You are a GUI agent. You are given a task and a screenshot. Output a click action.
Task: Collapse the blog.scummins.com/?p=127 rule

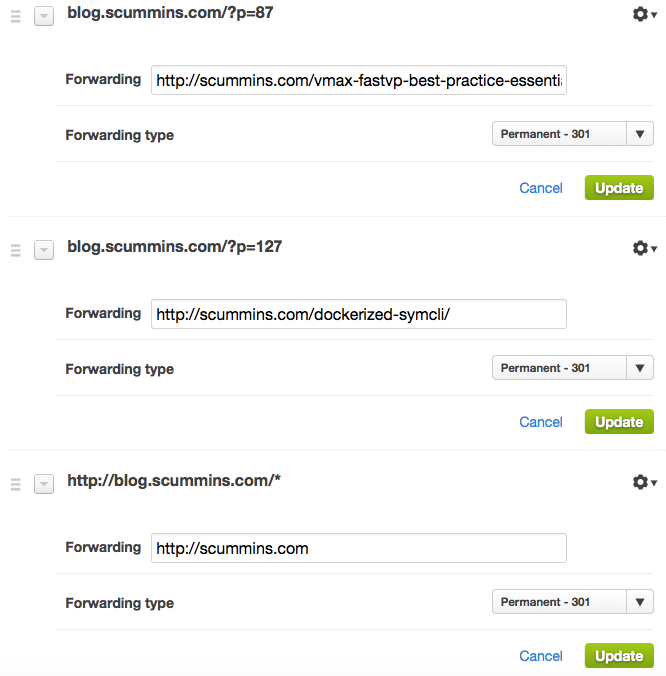click(44, 250)
